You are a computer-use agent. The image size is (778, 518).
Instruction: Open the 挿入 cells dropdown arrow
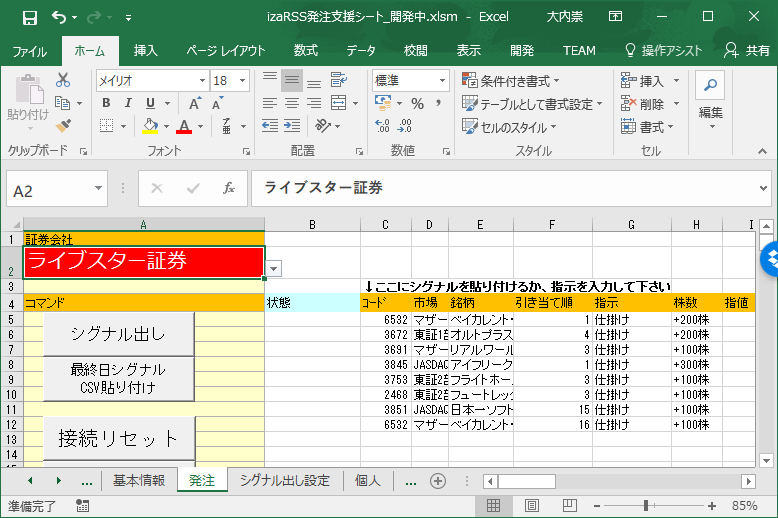pyautogui.click(x=676, y=80)
